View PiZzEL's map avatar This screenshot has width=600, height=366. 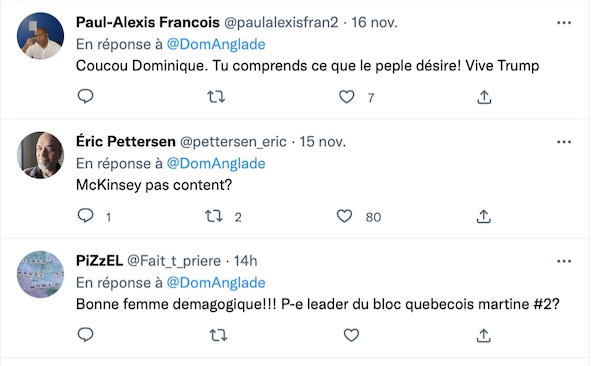click(x=40, y=274)
